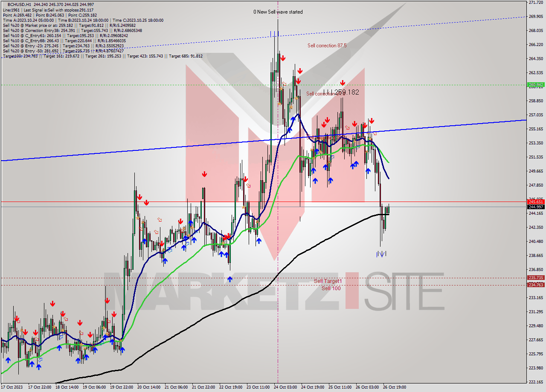Select 'Sell %20 @ Correction Entry38' line
546x392 pixels.
pos(72,30)
